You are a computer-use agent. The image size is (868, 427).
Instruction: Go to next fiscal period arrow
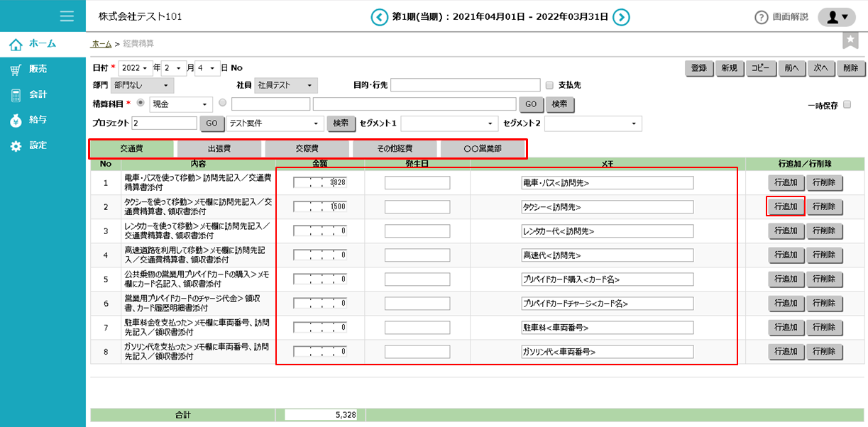pos(622,17)
